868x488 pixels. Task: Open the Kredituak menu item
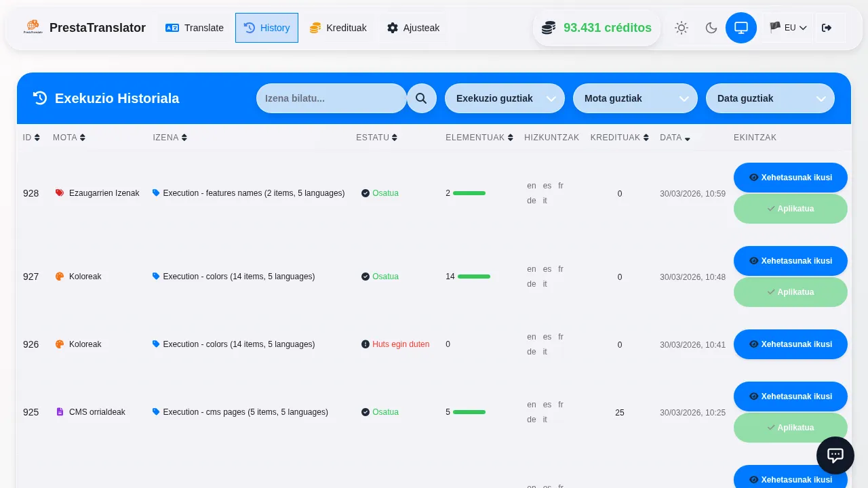point(338,28)
